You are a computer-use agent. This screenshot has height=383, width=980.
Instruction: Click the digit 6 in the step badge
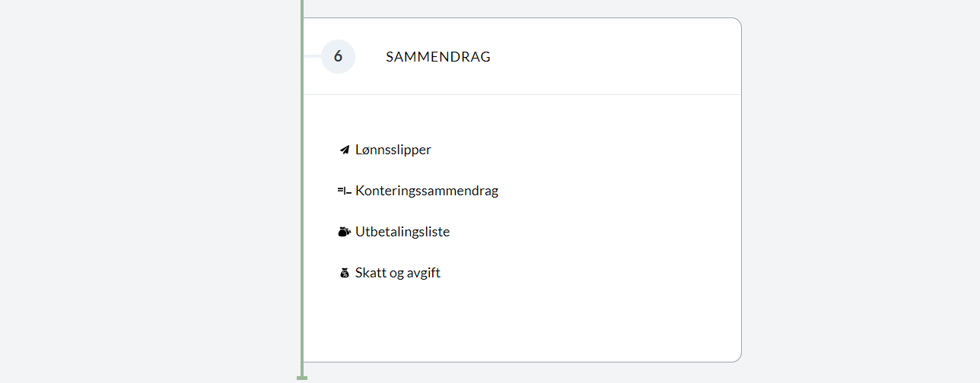pos(338,56)
